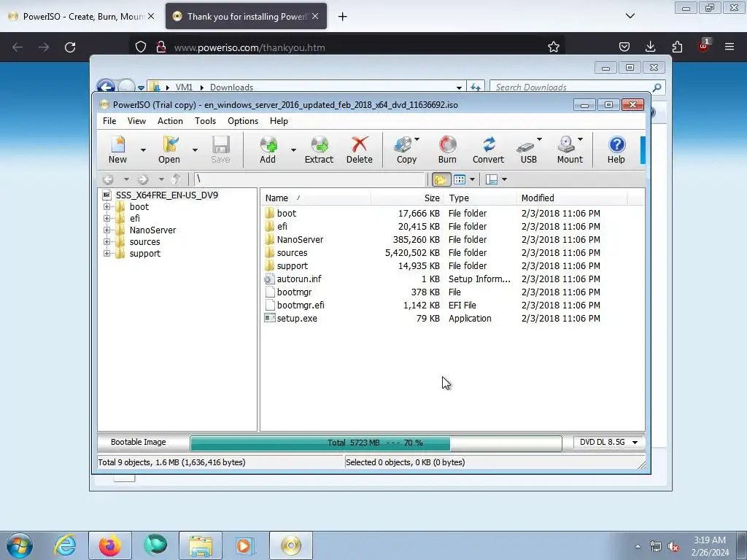Click the list view mode icon
The image size is (747, 560).
pyautogui.click(x=460, y=179)
